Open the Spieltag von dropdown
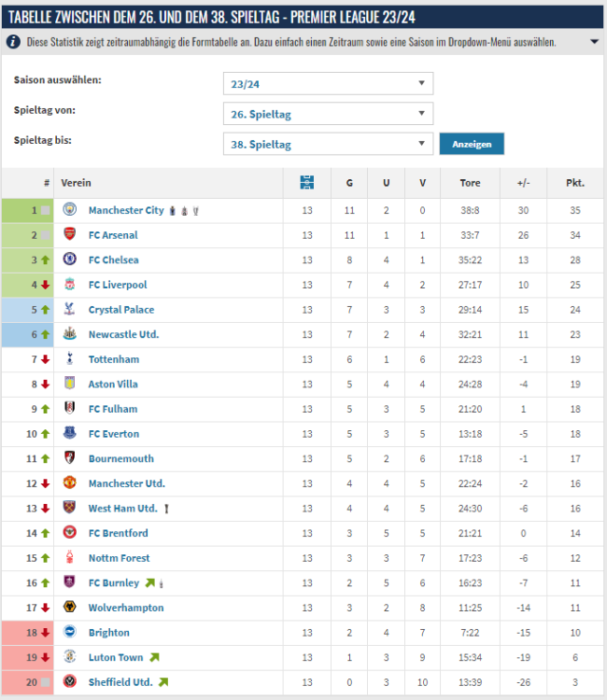Screen dimensions: 607x700 pos(328,114)
